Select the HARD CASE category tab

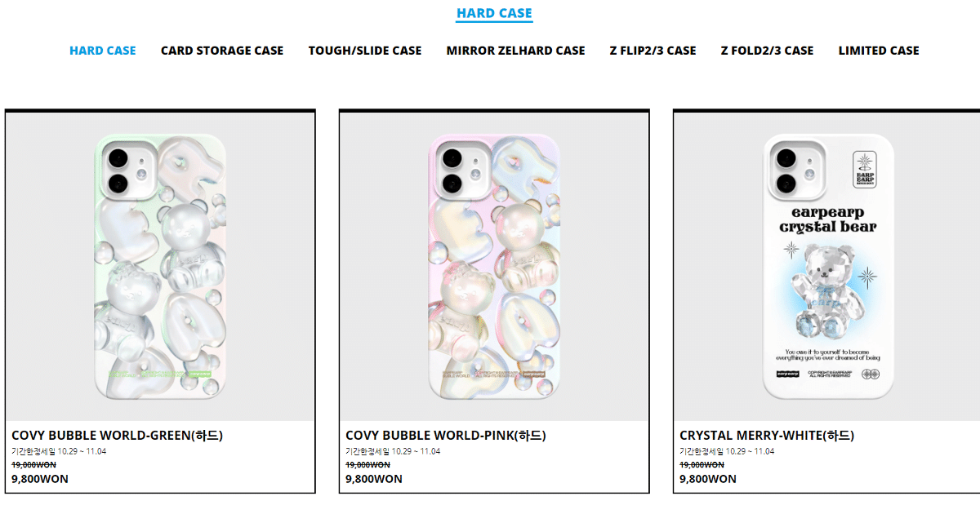103,51
